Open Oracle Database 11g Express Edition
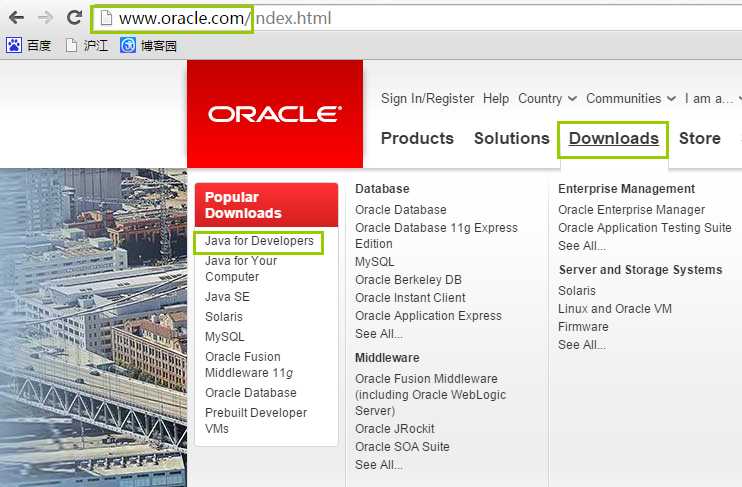742x487 pixels. point(436,236)
